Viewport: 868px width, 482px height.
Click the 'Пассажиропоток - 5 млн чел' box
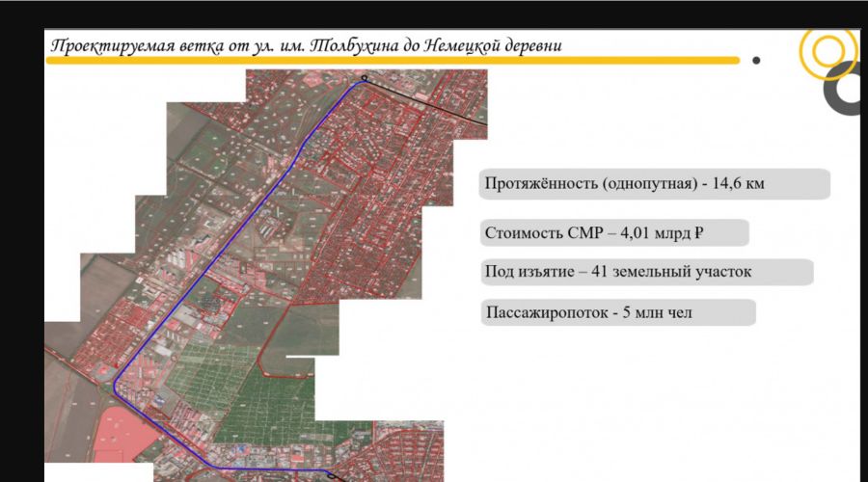tap(617, 312)
